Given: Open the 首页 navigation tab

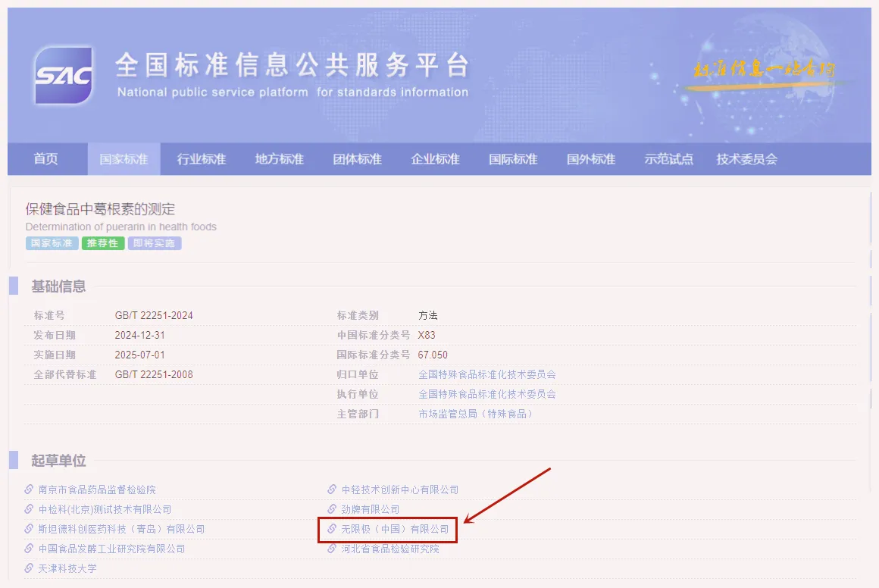Looking at the screenshot, I should (x=46, y=159).
